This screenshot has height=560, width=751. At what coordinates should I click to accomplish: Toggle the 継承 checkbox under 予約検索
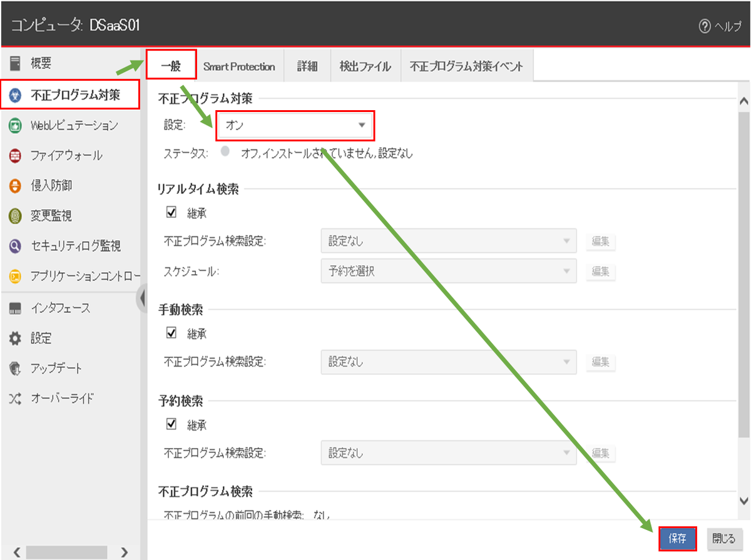(172, 425)
